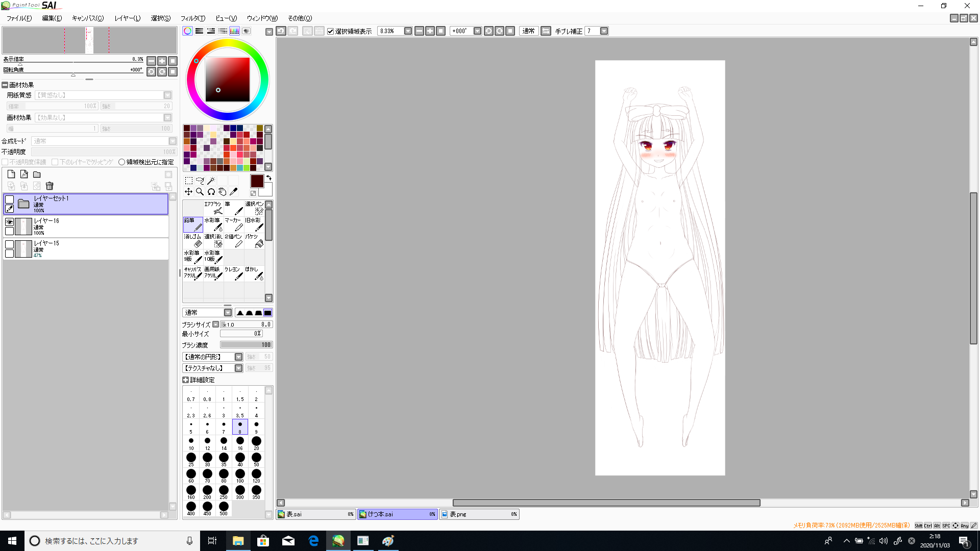Image resolution: width=980 pixels, height=551 pixels.
Task: Select the eyedropper color picker tool
Action: tap(233, 192)
